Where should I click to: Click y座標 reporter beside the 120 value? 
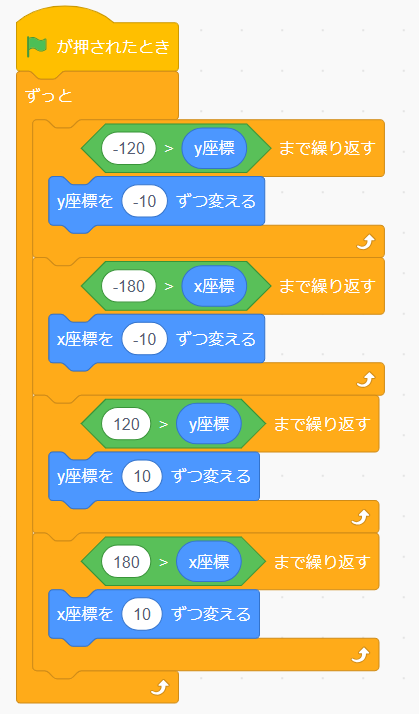tap(209, 424)
